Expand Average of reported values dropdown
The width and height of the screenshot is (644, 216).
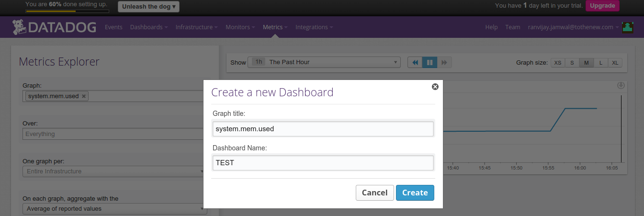115,209
